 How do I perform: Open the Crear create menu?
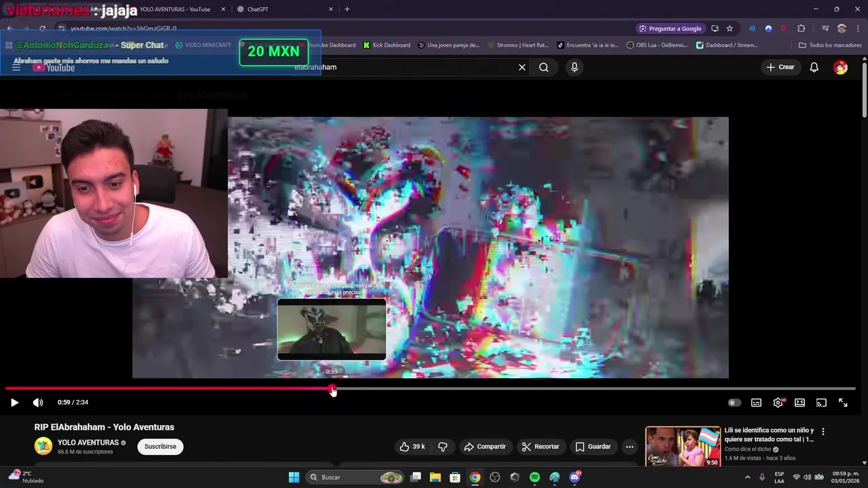pyautogui.click(x=780, y=67)
